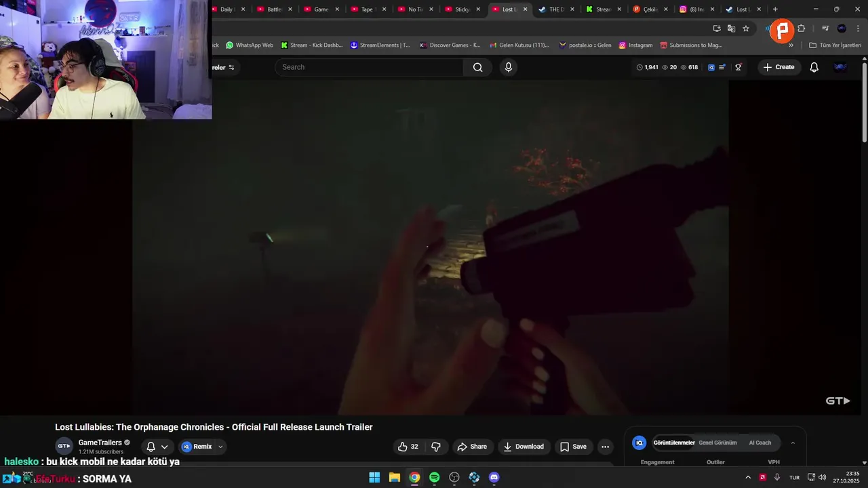Switch to the 'Tape' browser tab

point(368,9)
